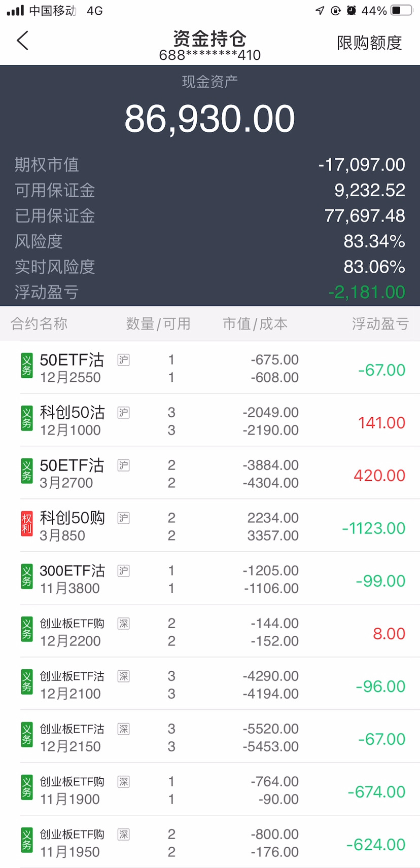Tap the 86,930.00 cash assets amount
This screenshot has height=868, width=420.
(209, 119)
